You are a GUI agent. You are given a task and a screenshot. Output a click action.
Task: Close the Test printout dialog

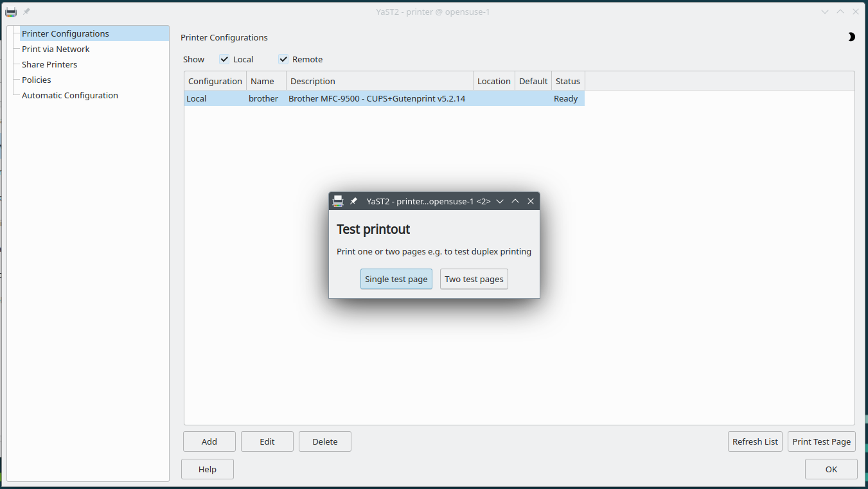click(x=531, y=201)
